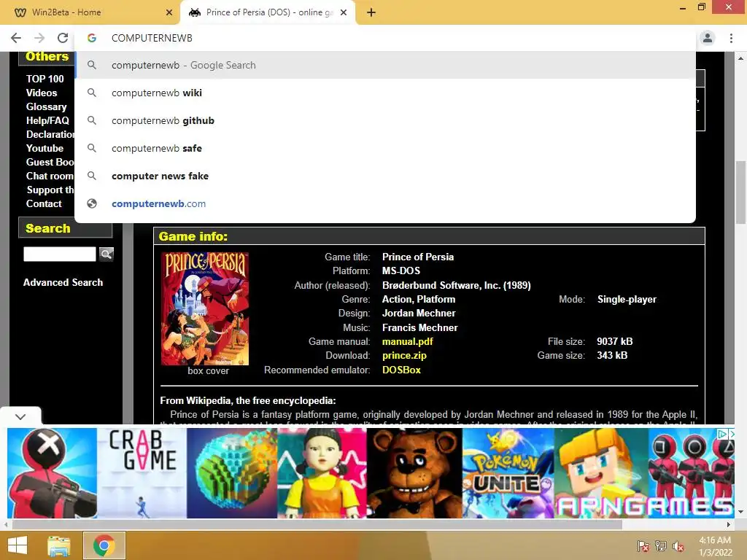Viewport: 747px width, 560px height.
Task: Open Action Center flag tray icon
Action: coord(643,546)
